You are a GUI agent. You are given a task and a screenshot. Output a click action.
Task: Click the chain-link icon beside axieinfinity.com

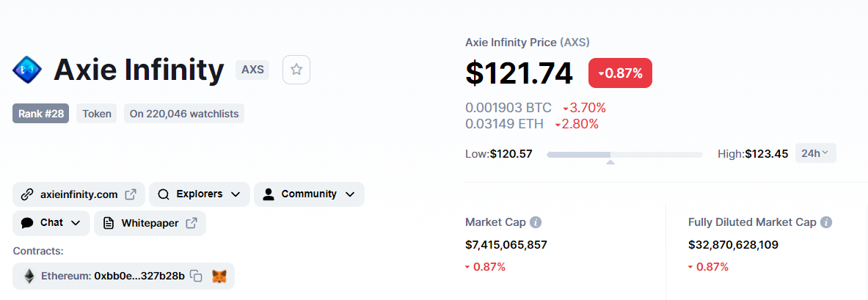point(27,194)
